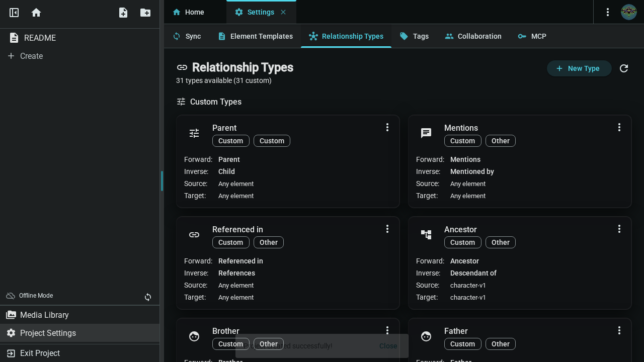Image resolution: width=644 pixels, height=362 pixels.
Task: Collapse the left sidebar panel
Action: 14,12
